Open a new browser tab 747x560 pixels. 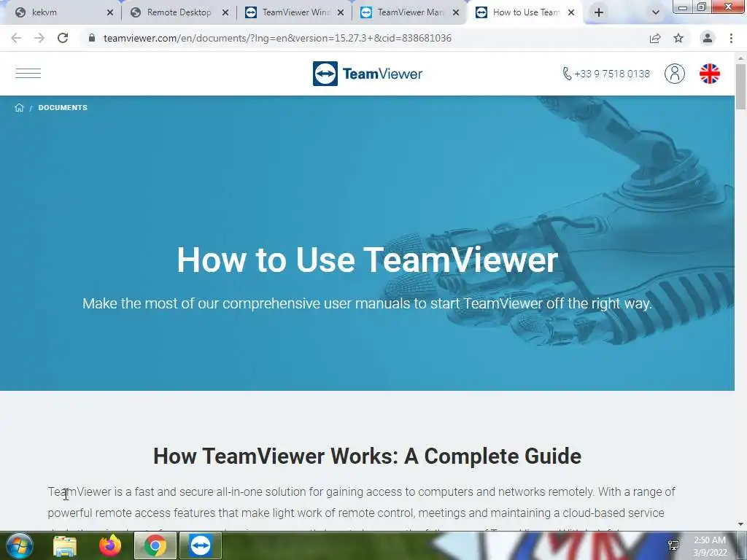click(599, 12)
